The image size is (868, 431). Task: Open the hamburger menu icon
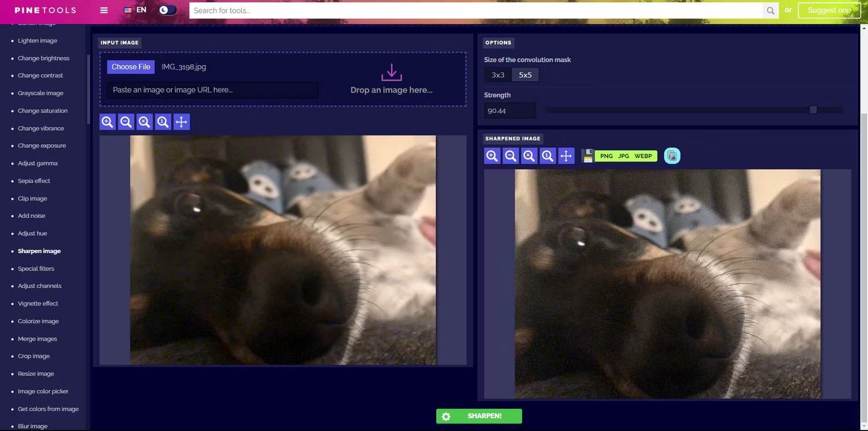tap(104, 10)
